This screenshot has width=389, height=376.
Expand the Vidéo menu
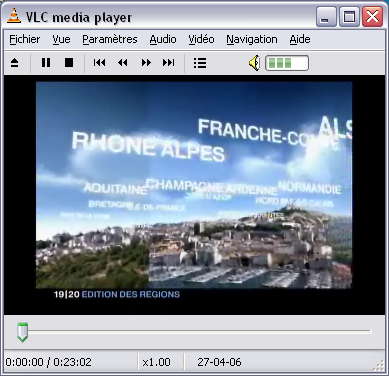[x=201, y=39]
